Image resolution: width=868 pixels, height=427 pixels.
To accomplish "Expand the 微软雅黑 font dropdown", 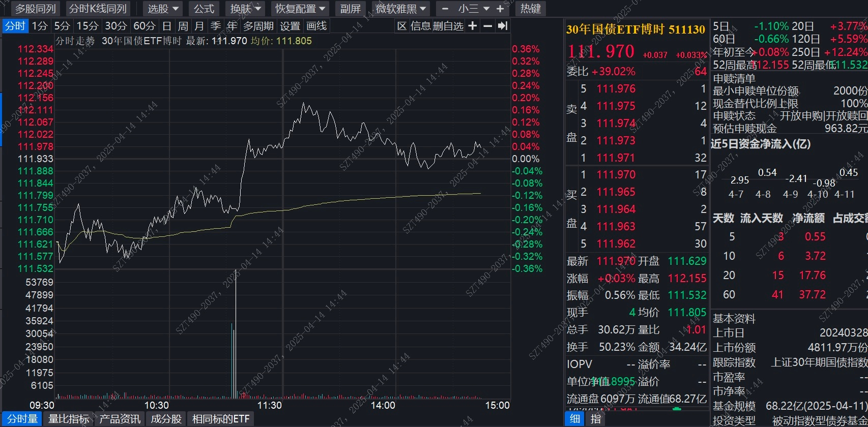I will click(x=401, y=9).
